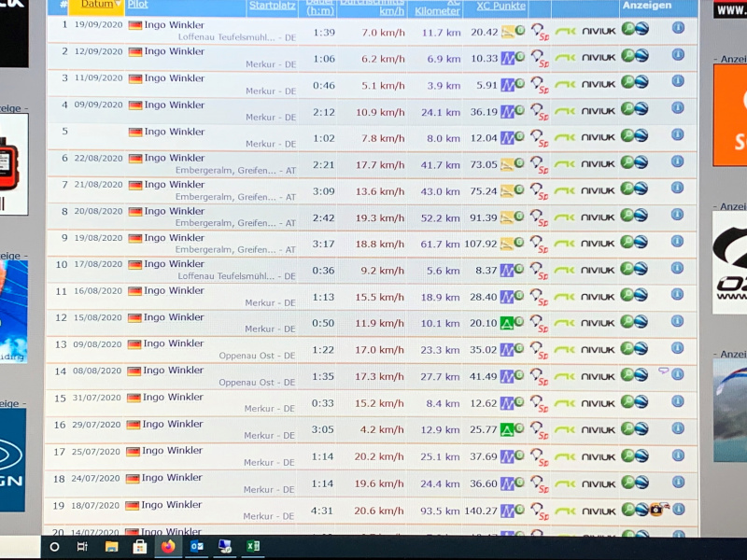Sort table by Pilot column
Image resolution: width=747 pixels, height=560 pixels.
138,5
